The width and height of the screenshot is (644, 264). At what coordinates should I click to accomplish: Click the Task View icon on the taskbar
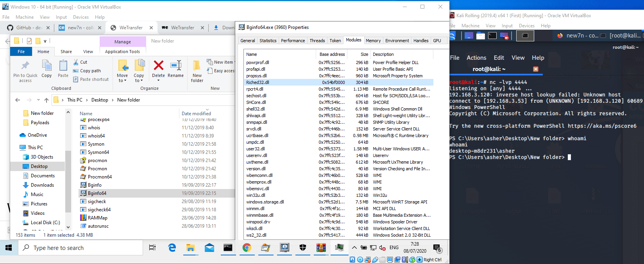click(152, 248)
